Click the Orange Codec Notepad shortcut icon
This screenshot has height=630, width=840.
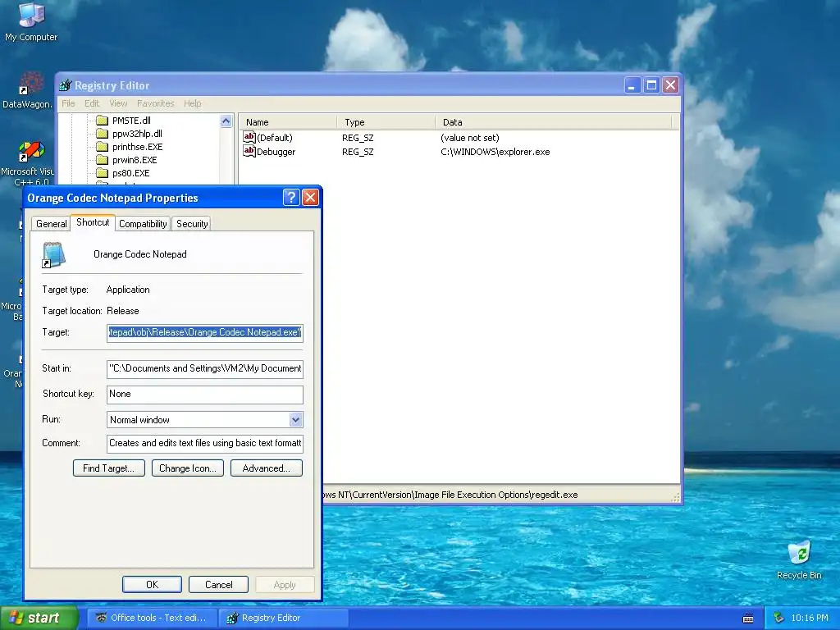click(x=53, y=254)
